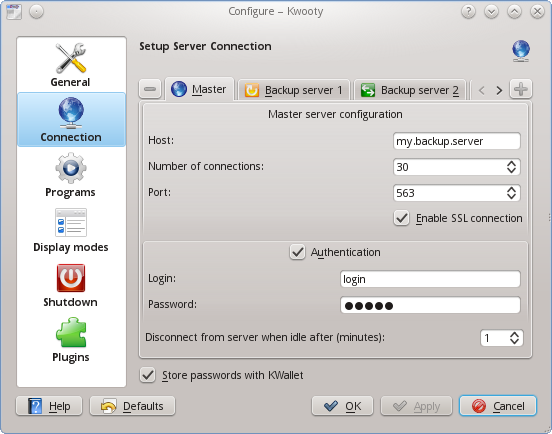Click the Password input field
The width and height of the screenshot is (552, 434).
point(430,305)
